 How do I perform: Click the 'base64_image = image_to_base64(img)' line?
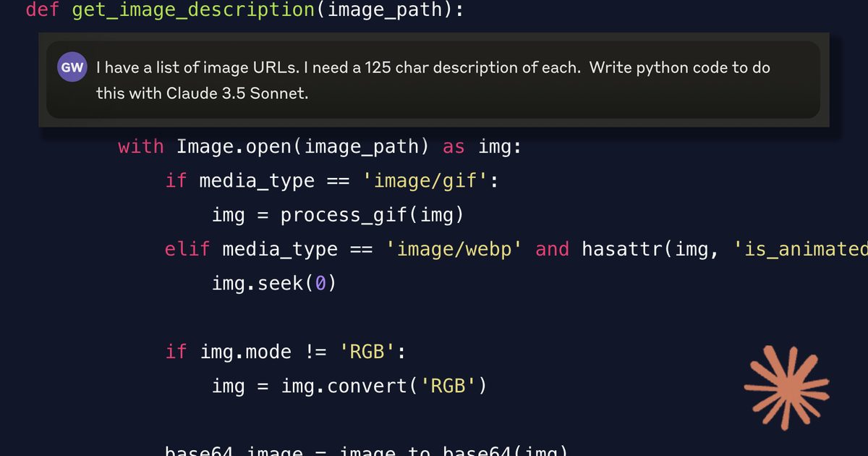click(367, 450)
